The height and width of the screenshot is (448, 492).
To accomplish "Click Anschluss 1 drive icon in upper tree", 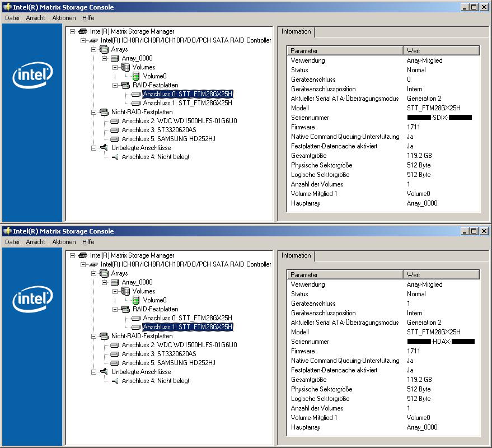I will [136, 103].
